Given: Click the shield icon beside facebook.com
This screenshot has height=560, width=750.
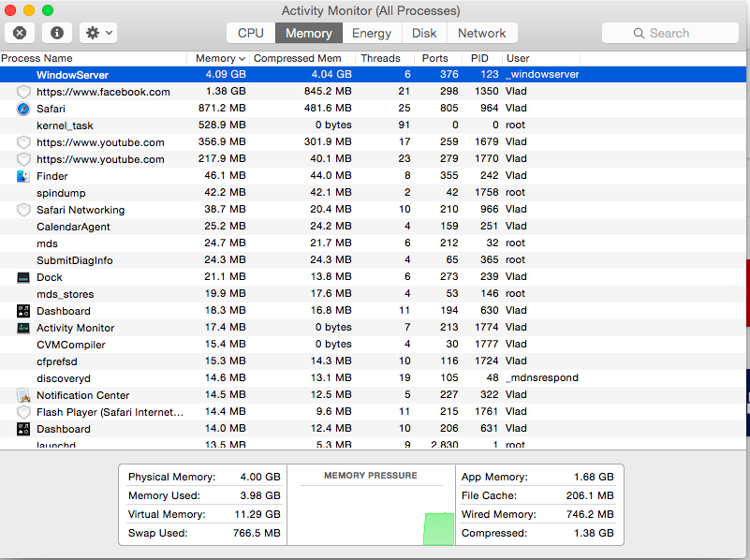Looking at the screenshot, I should point(23,92).
